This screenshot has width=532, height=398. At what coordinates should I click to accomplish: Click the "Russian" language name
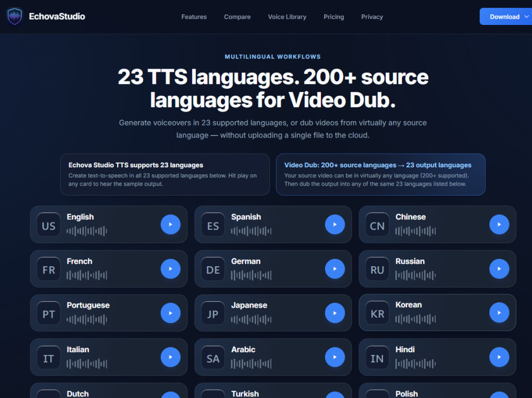tap(410, 261)
